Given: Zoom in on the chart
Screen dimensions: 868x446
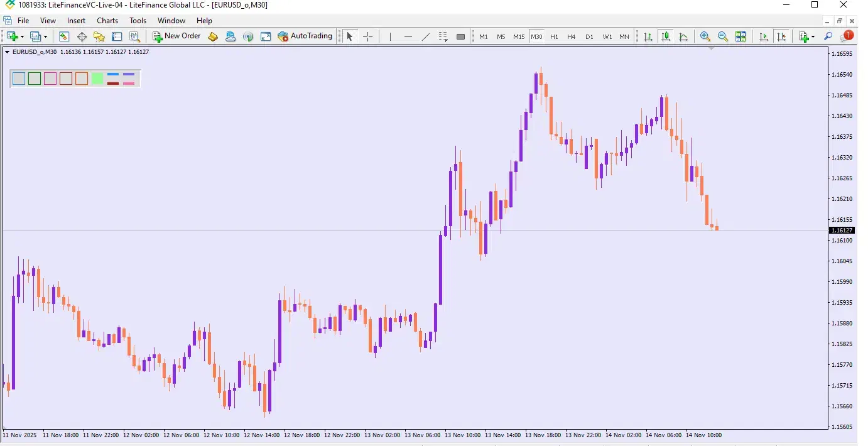Looking at the screenshot, I should [x=705, y=36].
